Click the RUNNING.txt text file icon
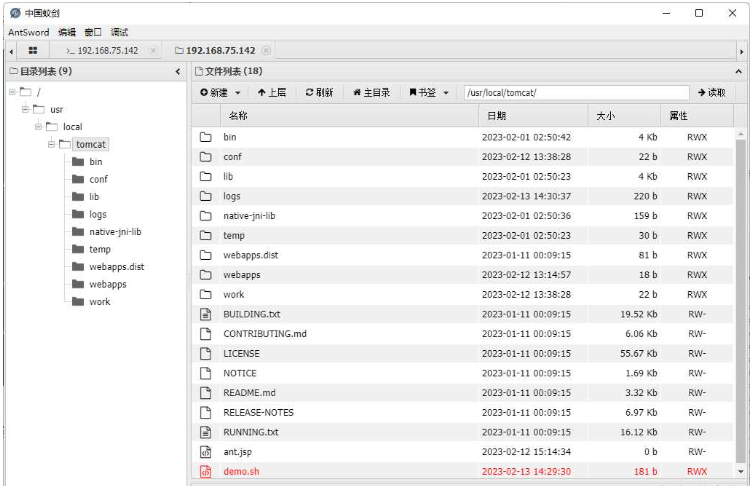This screenshot has width=753, height=486. (206, 432)
